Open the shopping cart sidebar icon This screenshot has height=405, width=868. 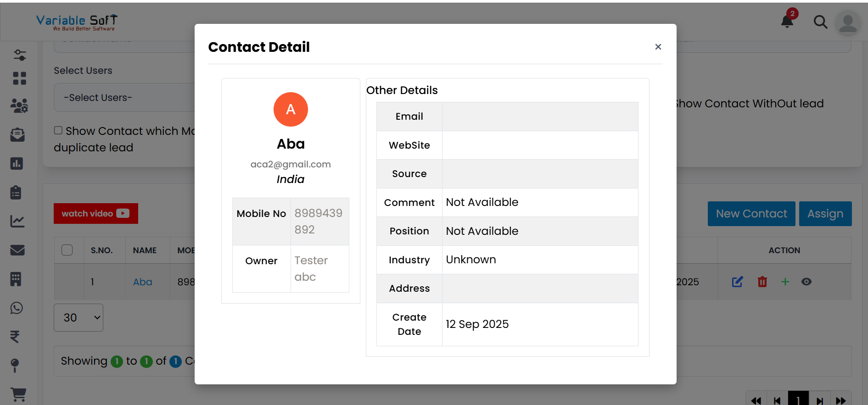[18, 394]
